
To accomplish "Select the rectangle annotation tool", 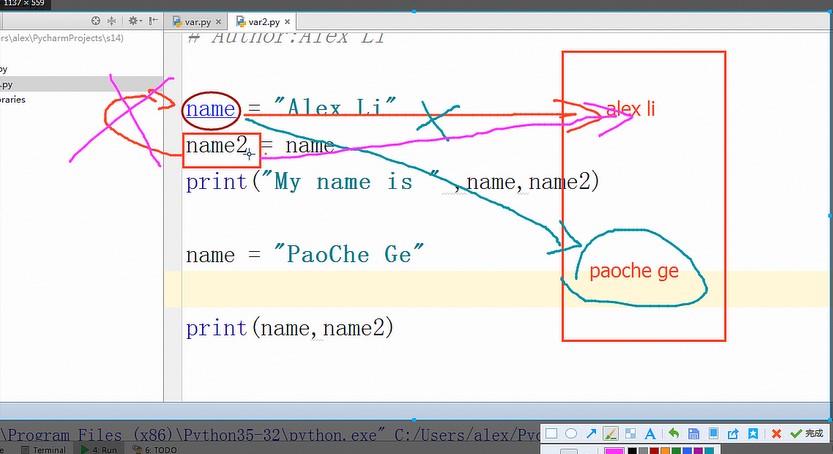I will pos(551,434).
